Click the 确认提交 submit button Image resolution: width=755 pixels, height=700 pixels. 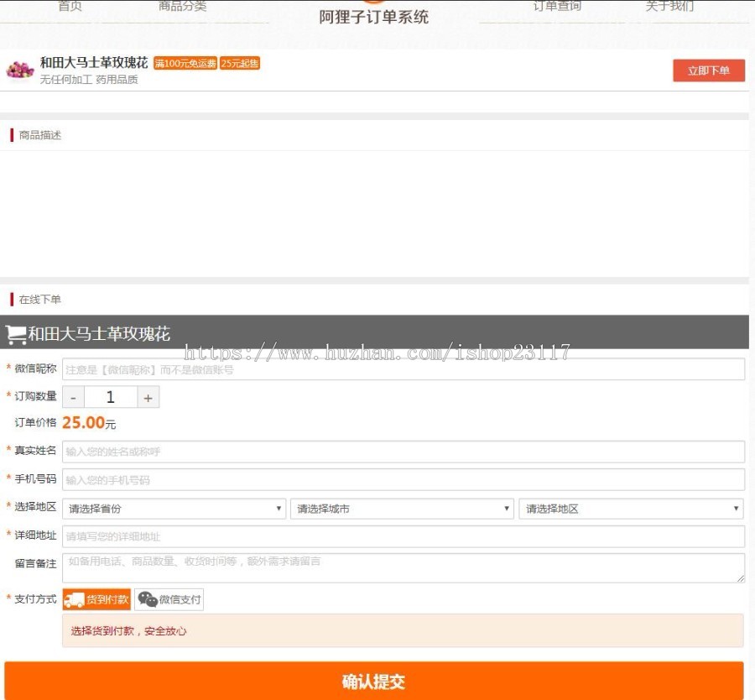[374, 681]
